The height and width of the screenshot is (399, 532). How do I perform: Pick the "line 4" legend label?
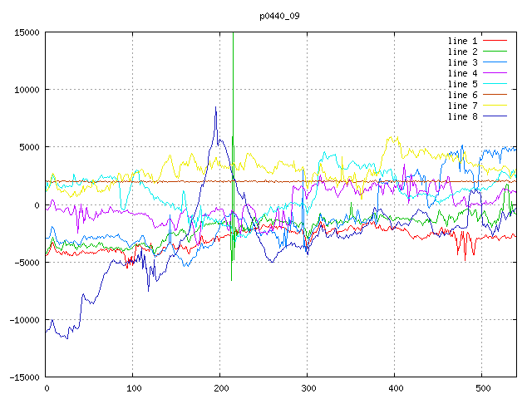[x=463, y=73]
